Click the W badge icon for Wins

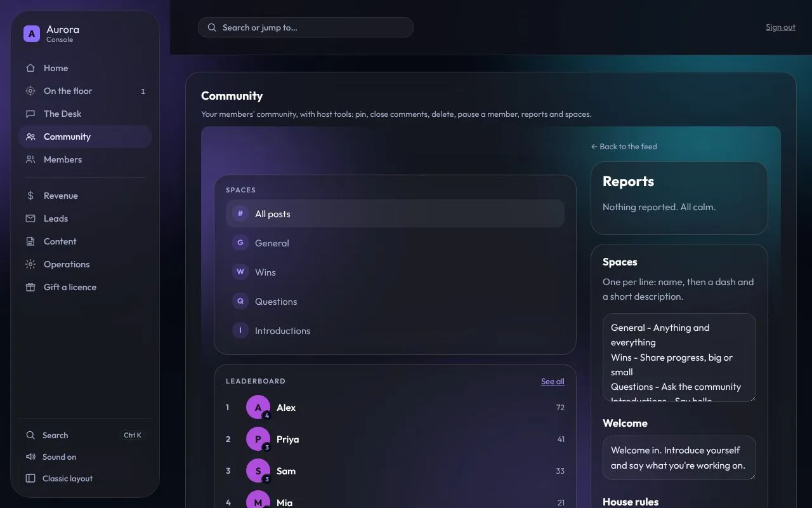[240, 272]
